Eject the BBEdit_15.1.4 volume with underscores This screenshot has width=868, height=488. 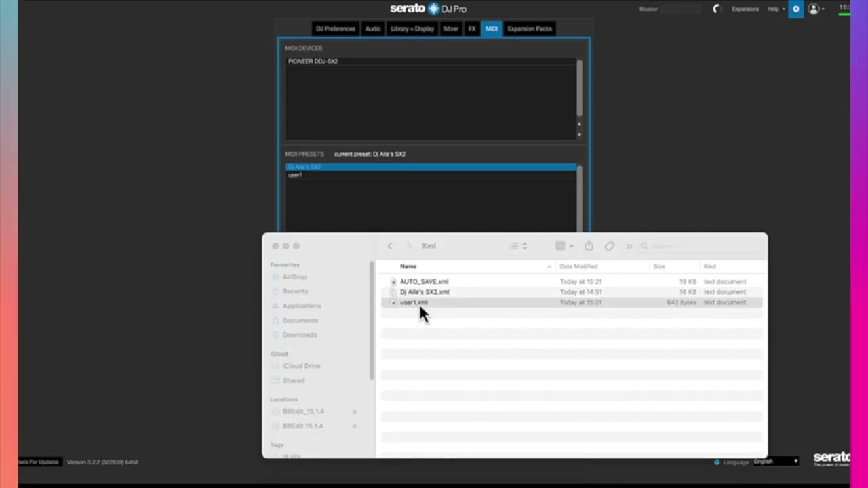355,411
